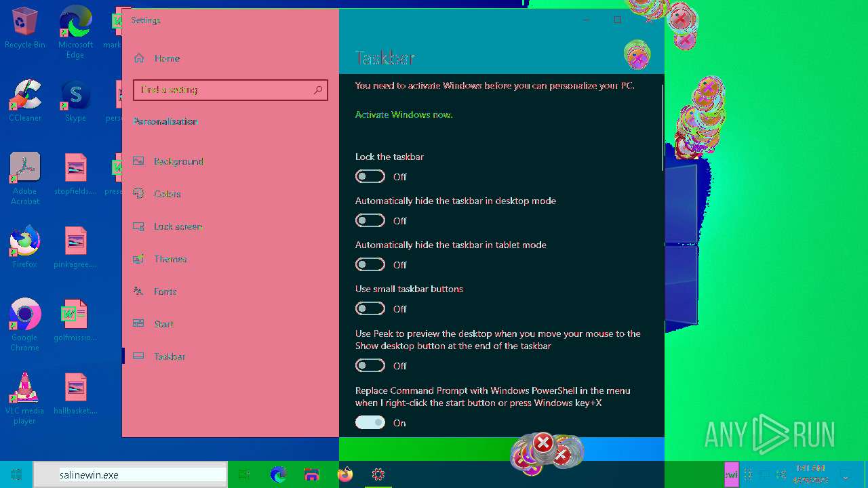Open Edge from the taskbar
868x488 pixels.
pos(279,474)
